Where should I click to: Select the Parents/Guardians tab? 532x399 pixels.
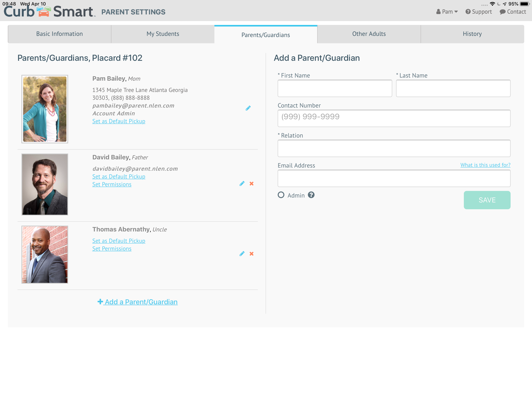[x=266, y=34]
